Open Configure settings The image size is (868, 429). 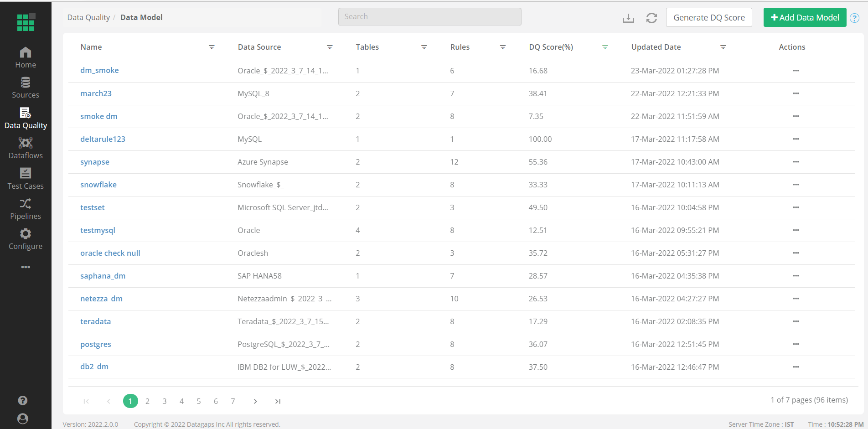26,238
